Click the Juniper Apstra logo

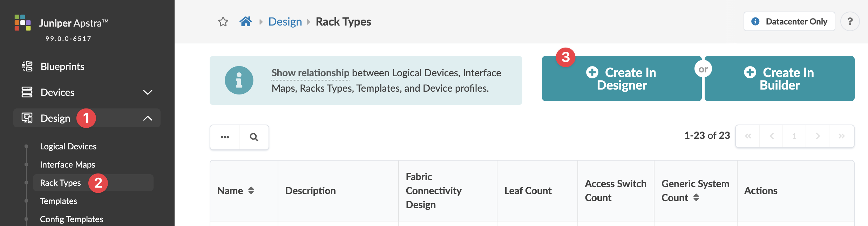[22, 23]
